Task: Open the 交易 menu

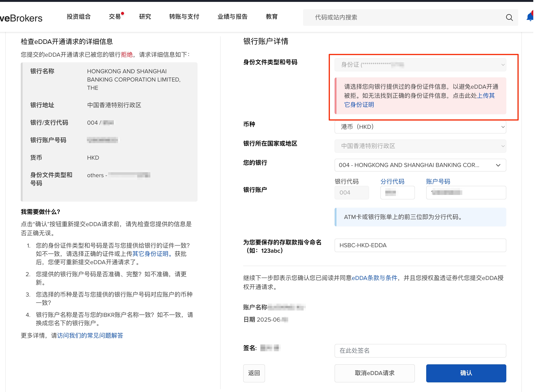Action: [115, 17]
